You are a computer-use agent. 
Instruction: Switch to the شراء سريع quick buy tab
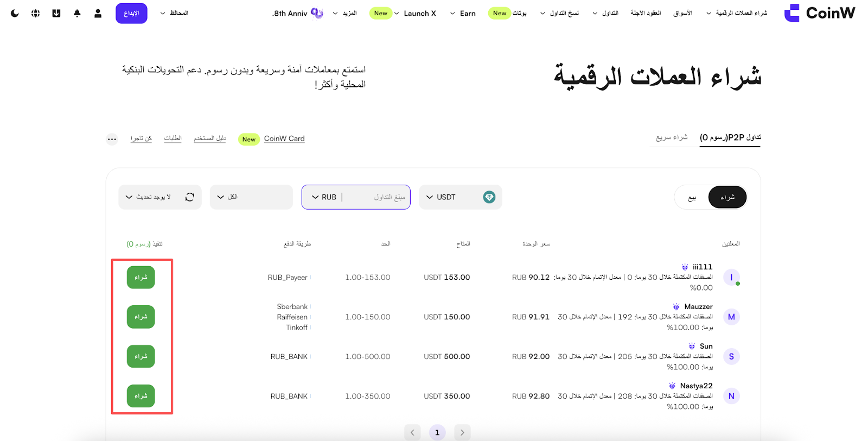672,137
